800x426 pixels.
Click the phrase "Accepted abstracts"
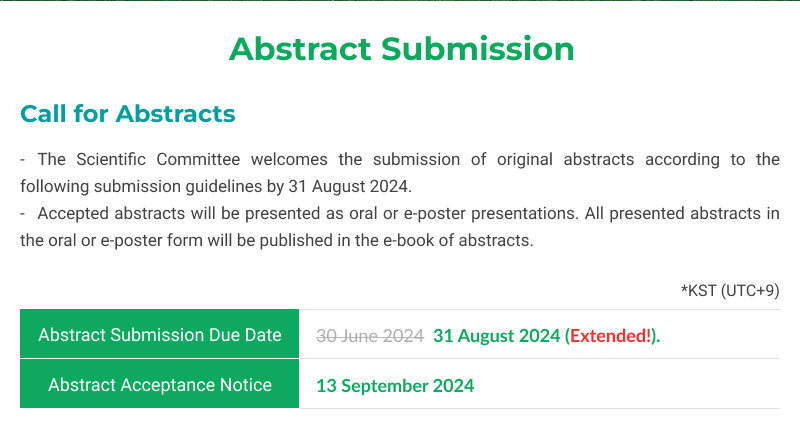tap(111, 213)
